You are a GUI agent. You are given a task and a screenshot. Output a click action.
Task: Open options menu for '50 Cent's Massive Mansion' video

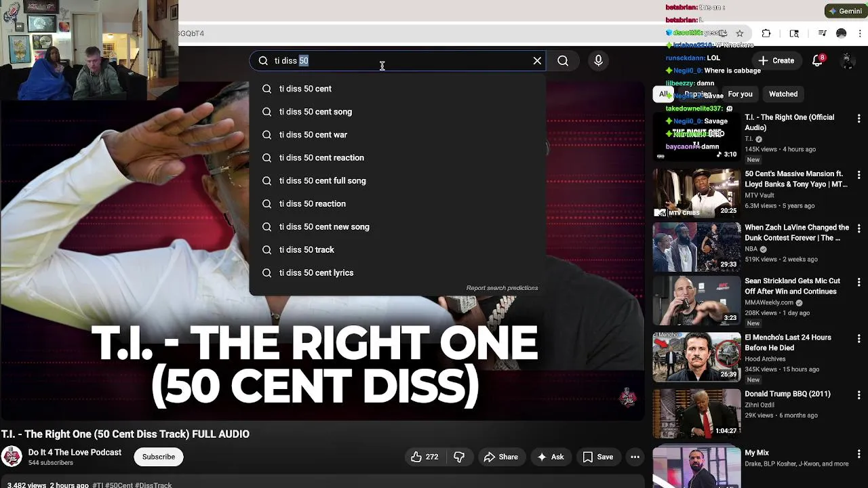click(x=859, y=175)
